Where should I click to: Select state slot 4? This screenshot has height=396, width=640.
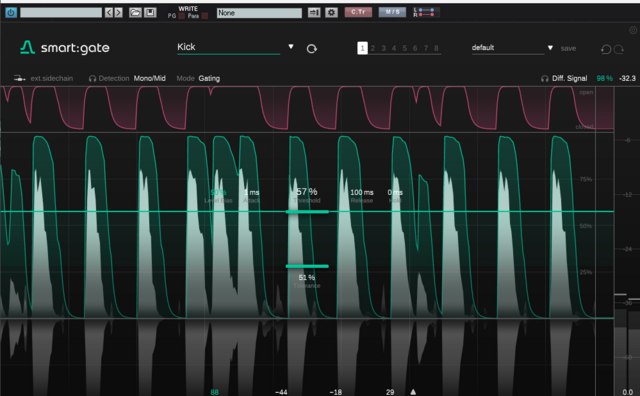pos(394,48)
